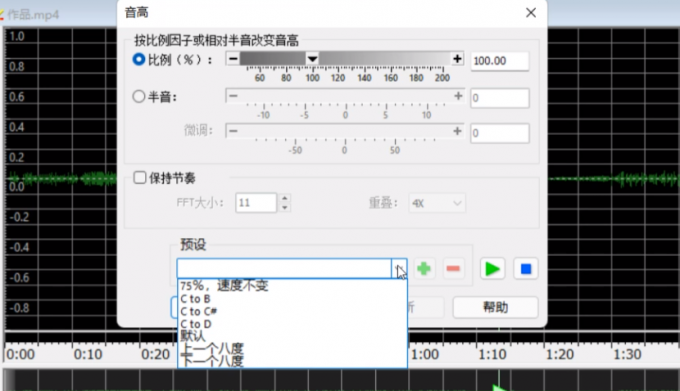Click the green plus add-preset icon
680x391 pixels.
pos(424,269)
